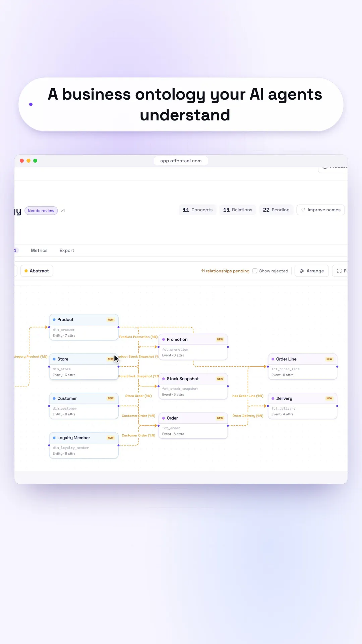Click the NEW badge on Delivery
The image size is (362, 644).
[329, 398]
